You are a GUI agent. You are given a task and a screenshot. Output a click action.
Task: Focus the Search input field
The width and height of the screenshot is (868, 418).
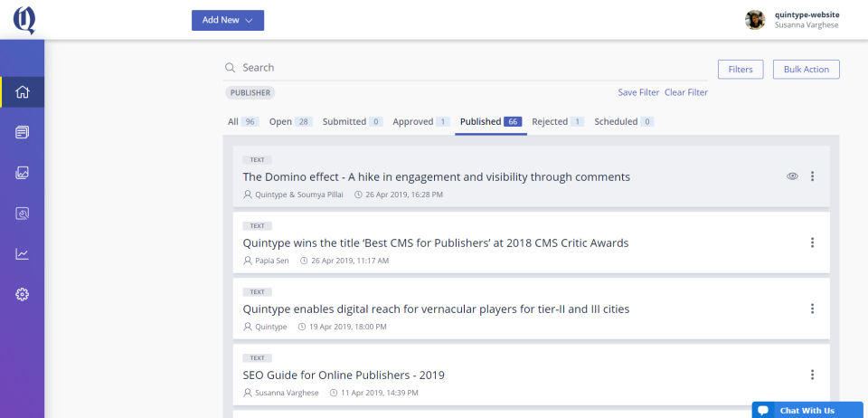pyautogui.click(x=452, y=68)
